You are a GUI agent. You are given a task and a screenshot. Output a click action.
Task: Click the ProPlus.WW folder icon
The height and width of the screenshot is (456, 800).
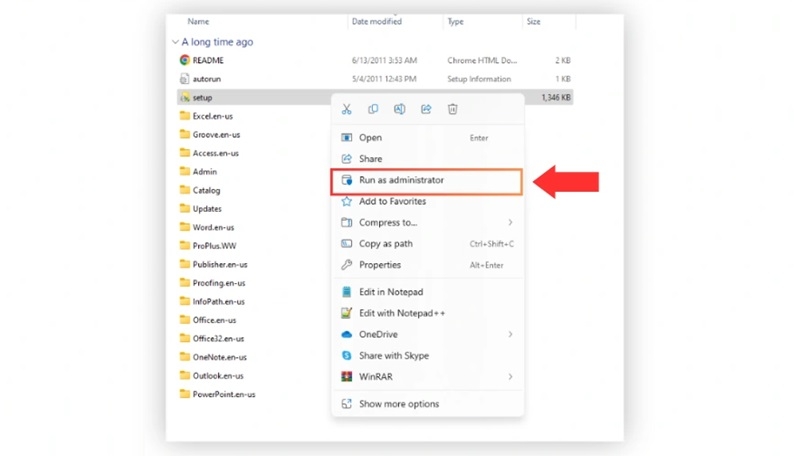pos(185,245)
